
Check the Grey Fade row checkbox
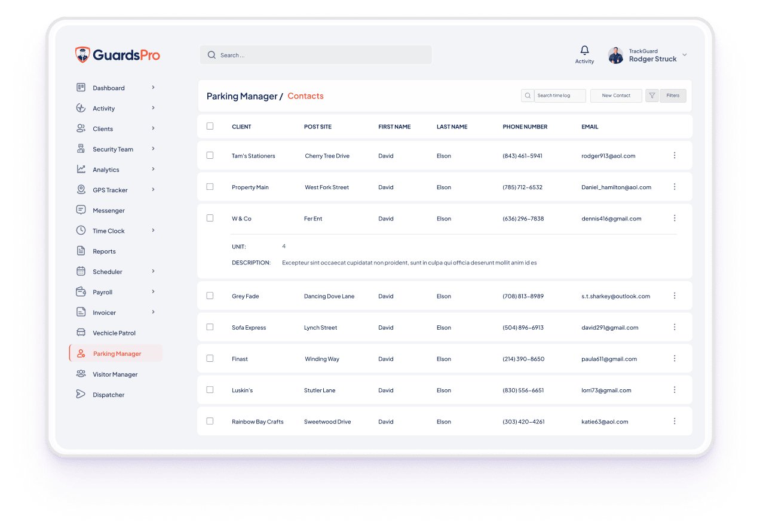(x=210, y=296)
